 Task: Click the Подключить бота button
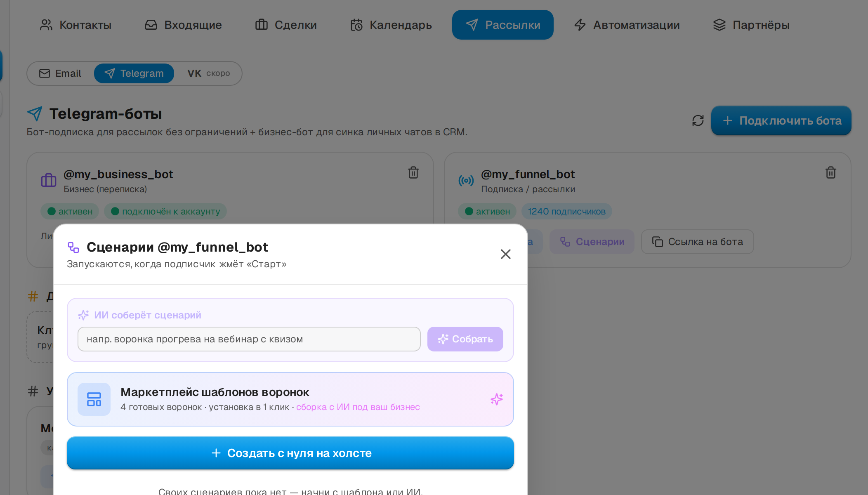point(781,120)
